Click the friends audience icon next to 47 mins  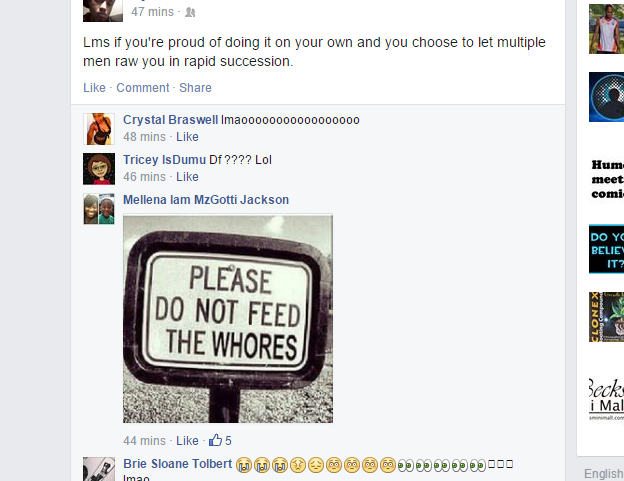[x=190, y=12]
